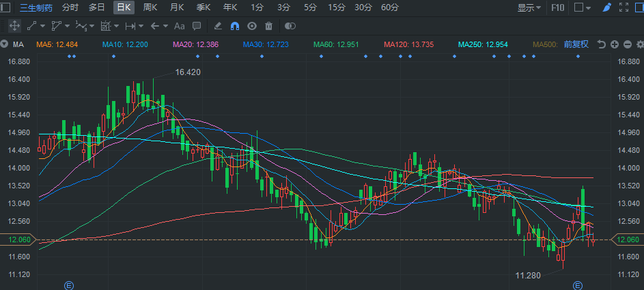Toggle the blue magnet snap tool
The image size is (644, 290).
coord(234,26)
